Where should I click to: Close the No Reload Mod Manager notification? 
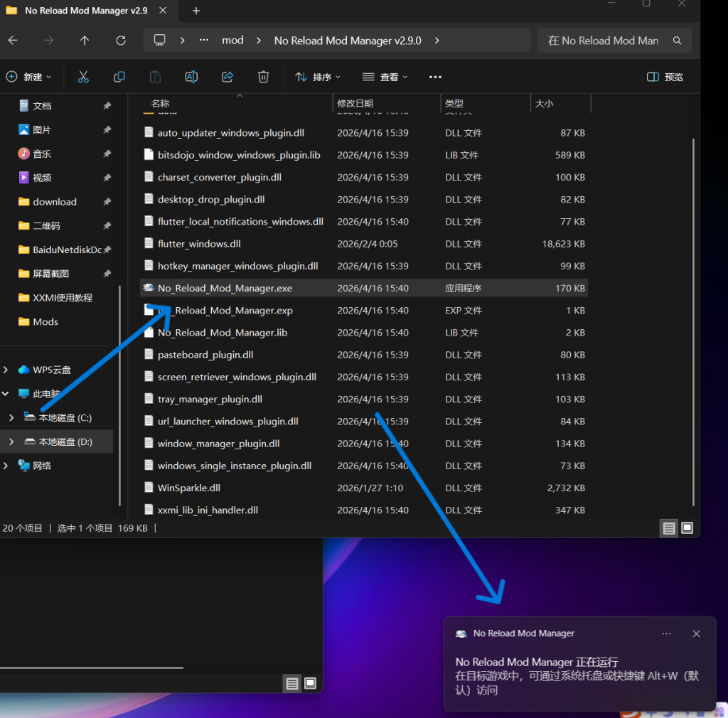[x=697, y=634]
